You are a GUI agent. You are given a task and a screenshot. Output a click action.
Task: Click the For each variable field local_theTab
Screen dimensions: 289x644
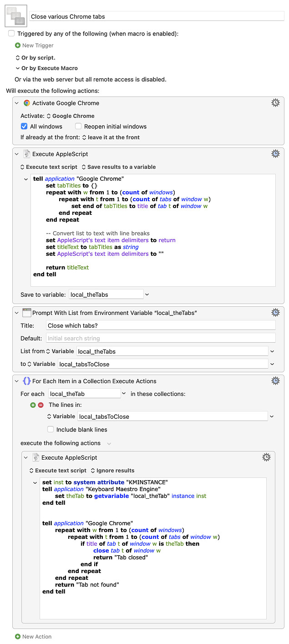point(84,393)
